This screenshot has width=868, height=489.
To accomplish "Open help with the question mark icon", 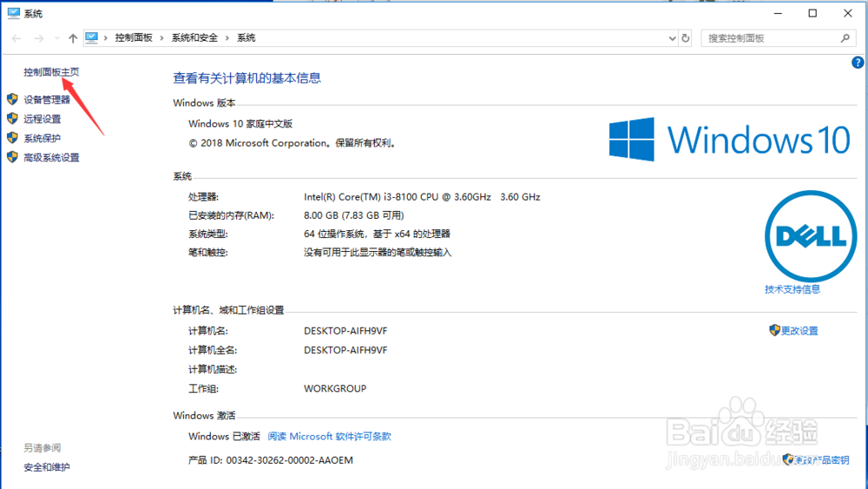I will point(858,63).
